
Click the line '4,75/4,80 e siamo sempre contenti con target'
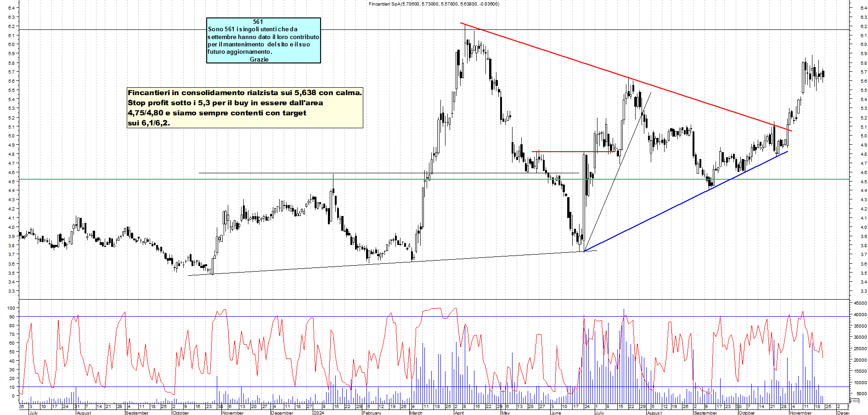[x=217, y=113]
